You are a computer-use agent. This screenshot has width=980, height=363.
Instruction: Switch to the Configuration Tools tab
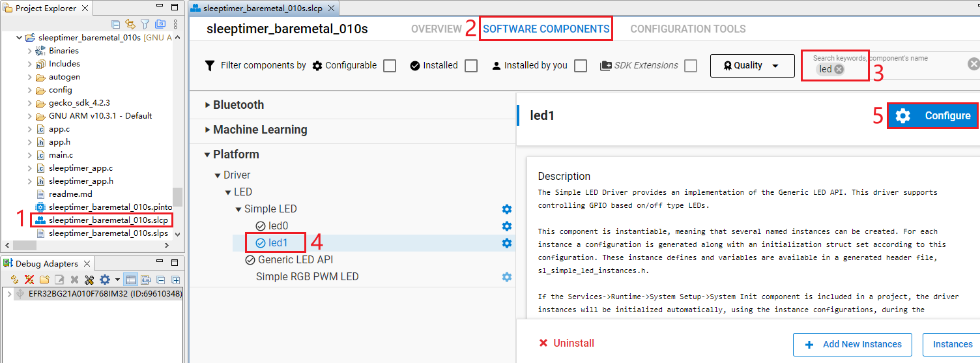(x=687, y=29)
